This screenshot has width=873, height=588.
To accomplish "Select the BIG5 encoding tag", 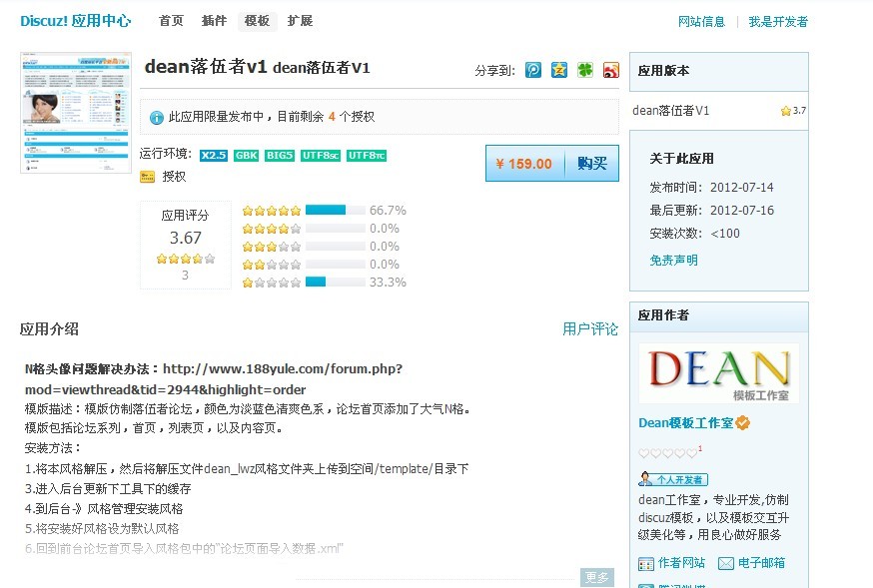I will [x=280, y=155].
